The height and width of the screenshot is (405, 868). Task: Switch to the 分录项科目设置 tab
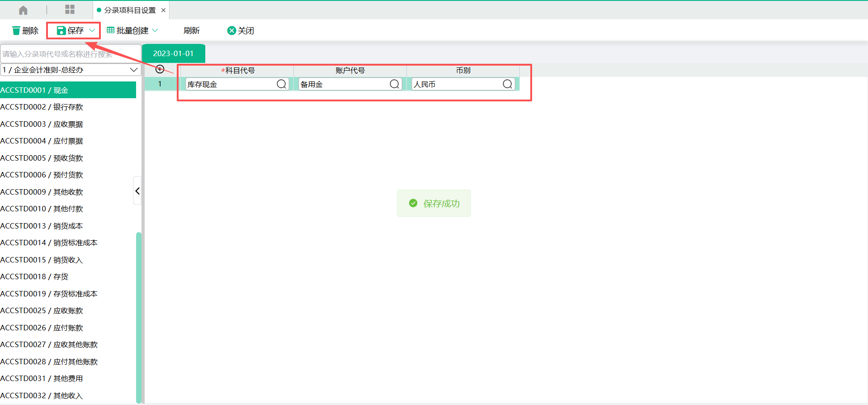click(130, 10)
